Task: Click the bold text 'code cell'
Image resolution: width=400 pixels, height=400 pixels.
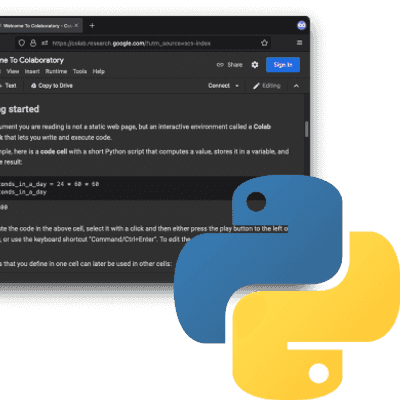Action: 54,152
